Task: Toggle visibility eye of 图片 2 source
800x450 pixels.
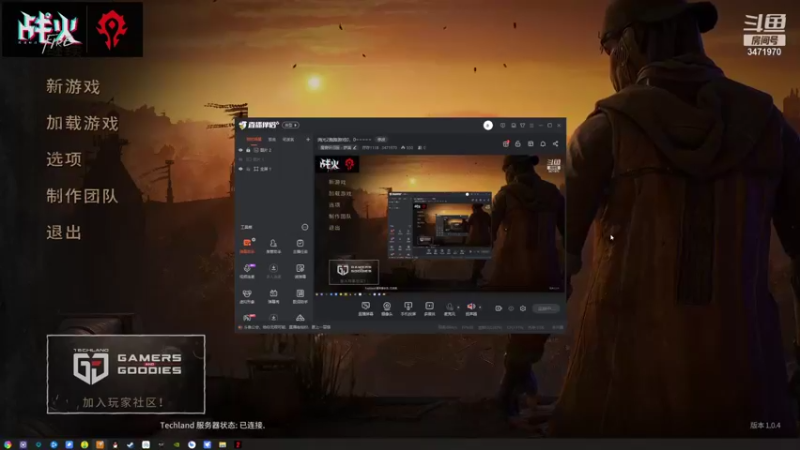Action: pyautogui.click(x=241, y=150)
